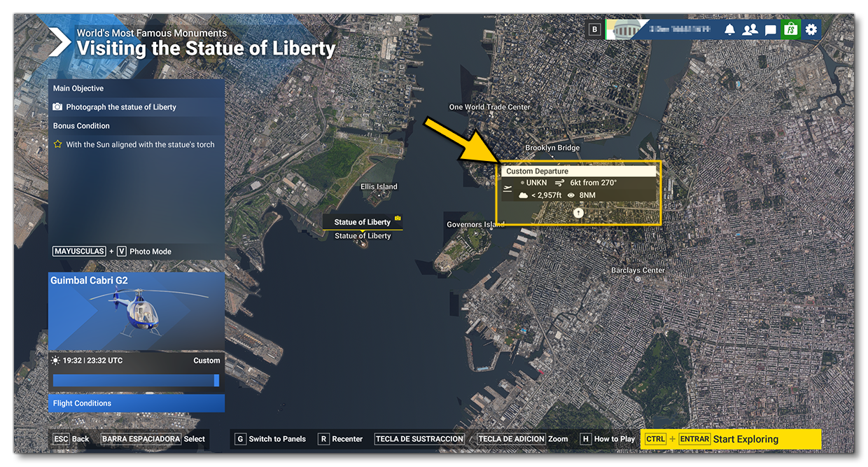Click the cloud ceiling icon showing 2,957ft
The image size is (868, 467).
click(x=525, y=195)
